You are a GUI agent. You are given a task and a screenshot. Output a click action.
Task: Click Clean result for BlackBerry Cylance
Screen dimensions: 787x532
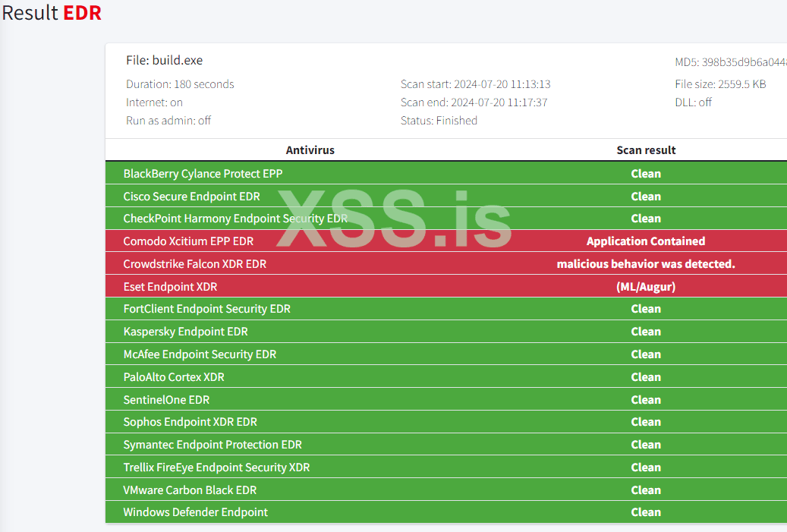click(646, 174)
